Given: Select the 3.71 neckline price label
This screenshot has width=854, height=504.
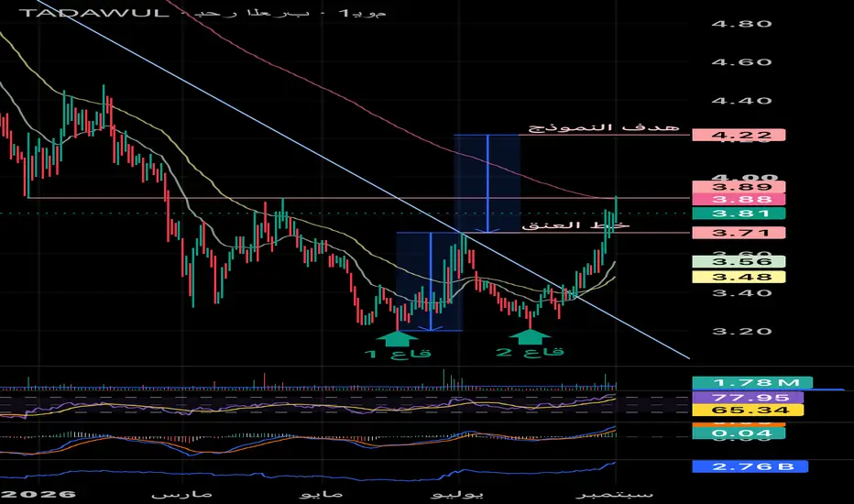Looking at the screenshot, I should tap(739, 233).
